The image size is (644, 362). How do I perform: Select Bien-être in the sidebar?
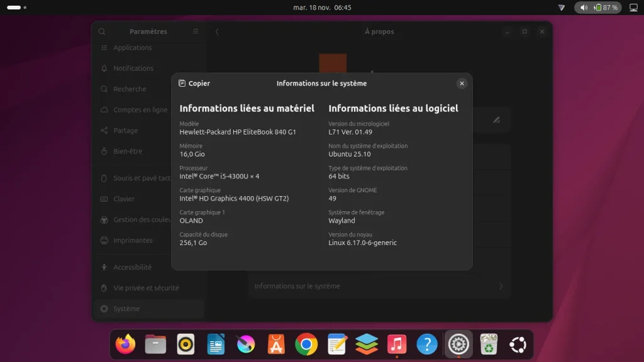tap(148, 151)
